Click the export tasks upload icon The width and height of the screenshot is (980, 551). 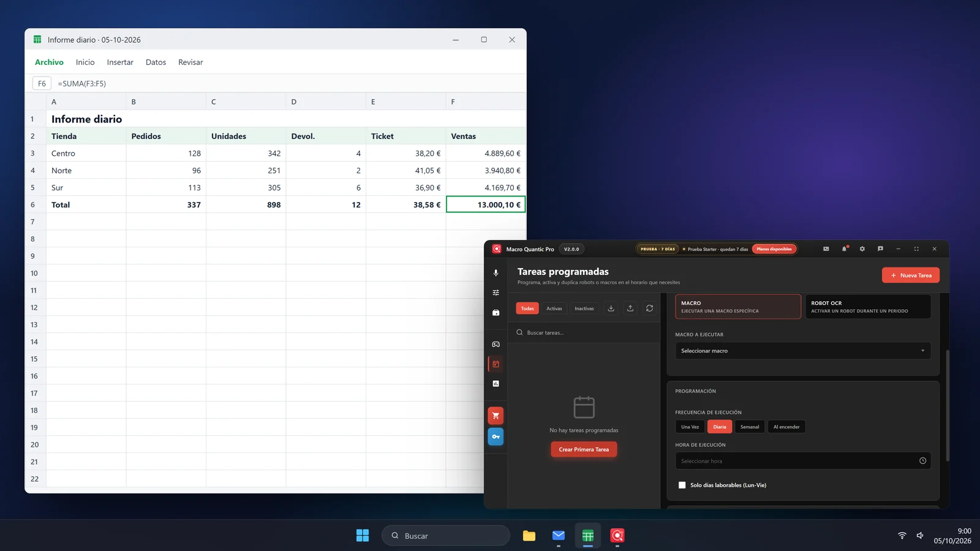(630, 309)
